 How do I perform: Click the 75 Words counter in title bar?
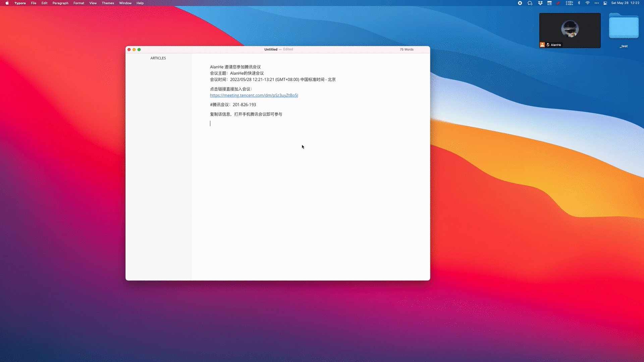pos(407,49)
